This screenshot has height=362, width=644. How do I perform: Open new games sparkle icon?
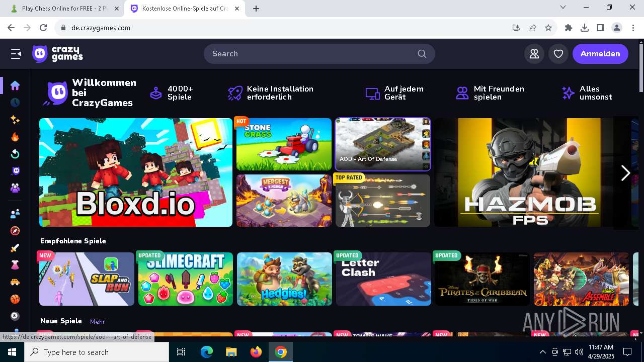pos(15,120)
